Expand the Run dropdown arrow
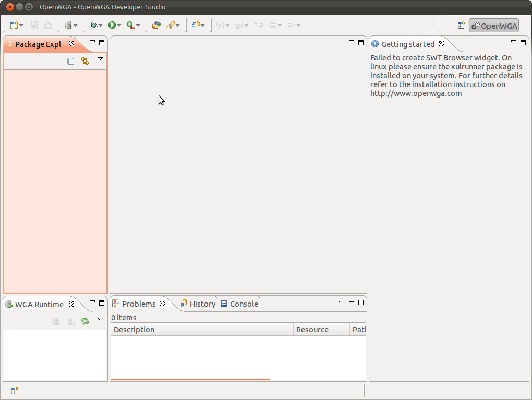 tap(119, 26)
